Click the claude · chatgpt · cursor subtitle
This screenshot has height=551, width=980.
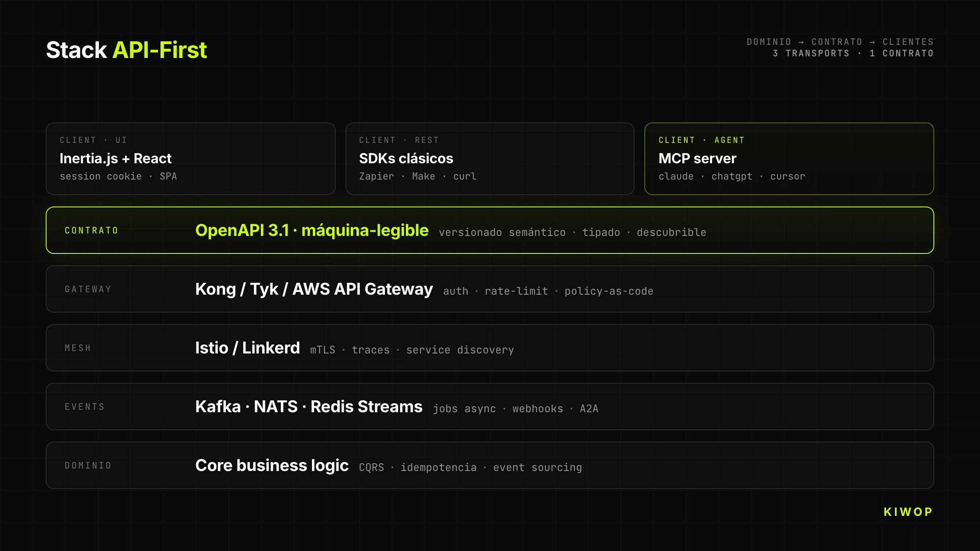(x=732, y=176)
